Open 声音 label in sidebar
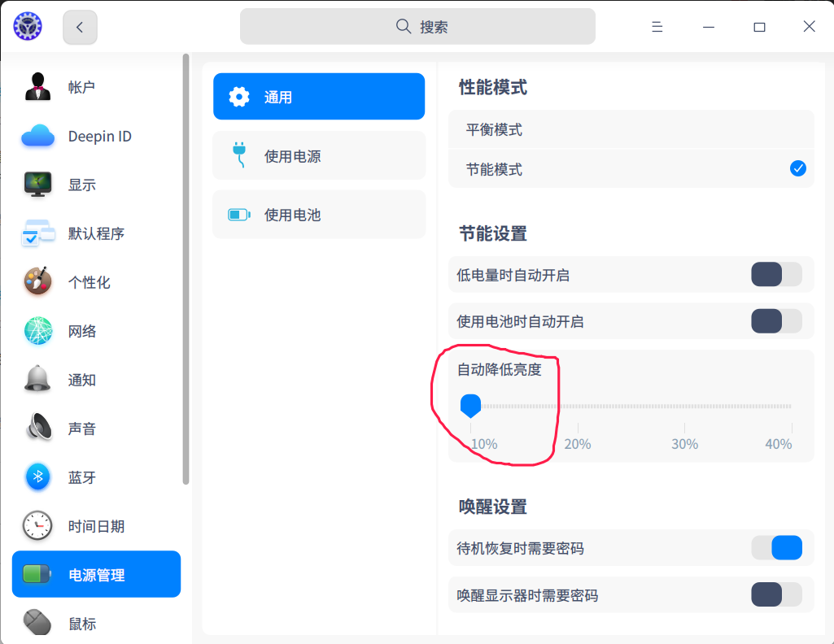The width and height of the screenshot is (834, 644). coord(82,429)
